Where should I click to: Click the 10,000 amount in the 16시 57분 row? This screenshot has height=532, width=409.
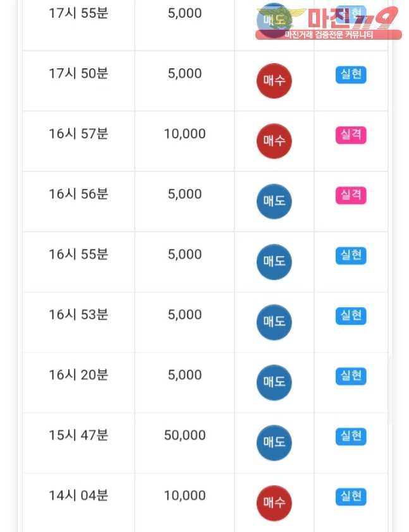[185, 134]
